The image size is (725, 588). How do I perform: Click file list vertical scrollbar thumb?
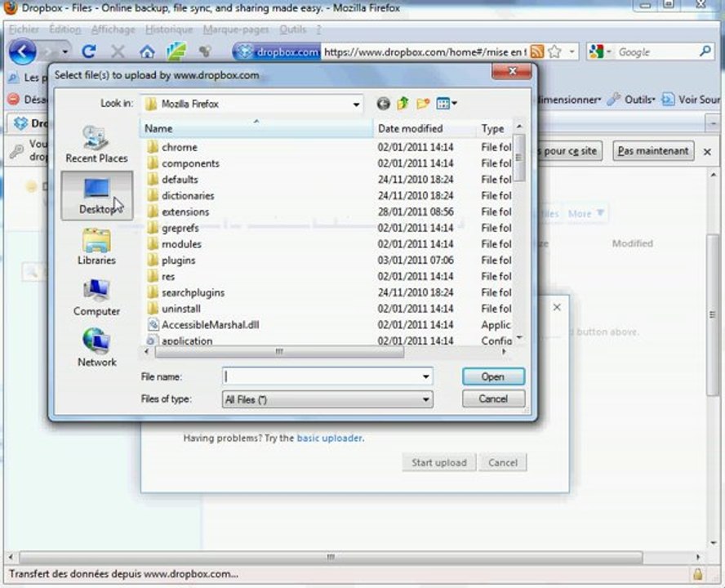[518, 158]
